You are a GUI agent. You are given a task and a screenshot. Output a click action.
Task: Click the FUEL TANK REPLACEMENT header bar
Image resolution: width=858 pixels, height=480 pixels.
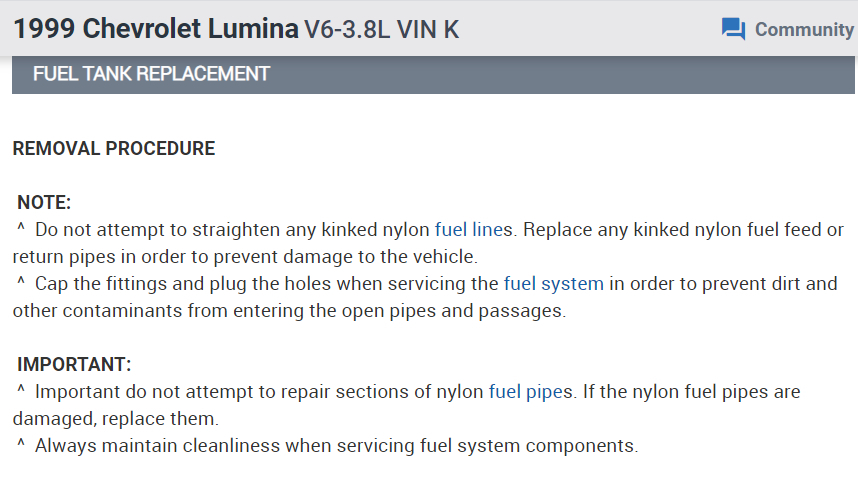433,74
